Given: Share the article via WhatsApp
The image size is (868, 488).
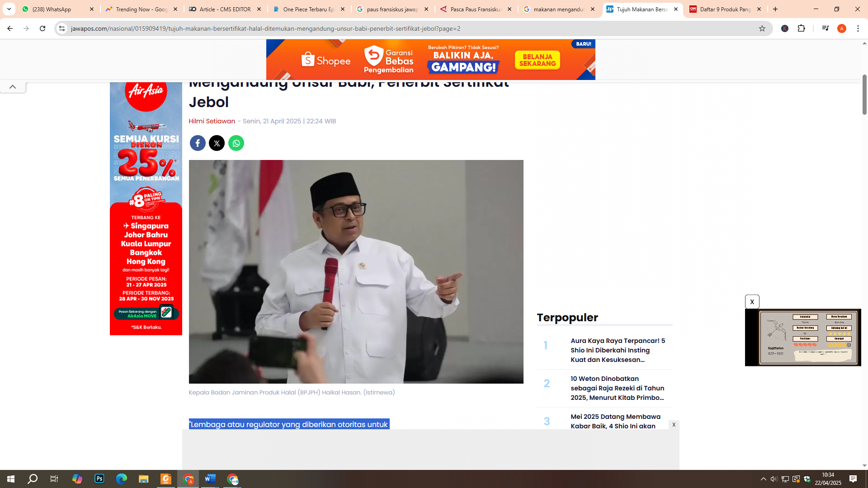Looking at the screenshot, I should [x=236, y=143].
